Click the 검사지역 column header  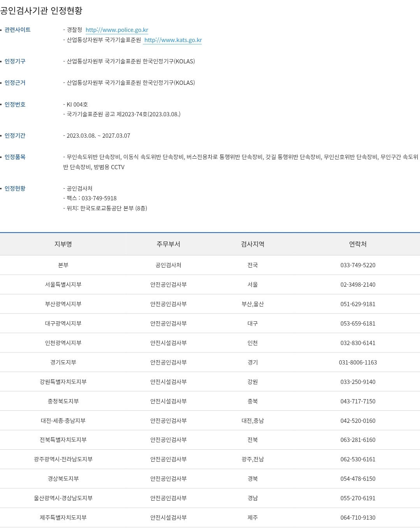[252, 244]
